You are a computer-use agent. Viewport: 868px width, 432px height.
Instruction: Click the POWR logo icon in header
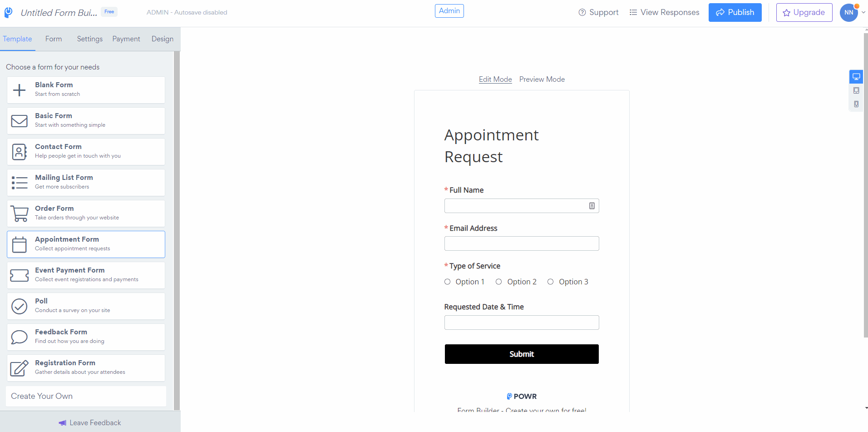8,12
